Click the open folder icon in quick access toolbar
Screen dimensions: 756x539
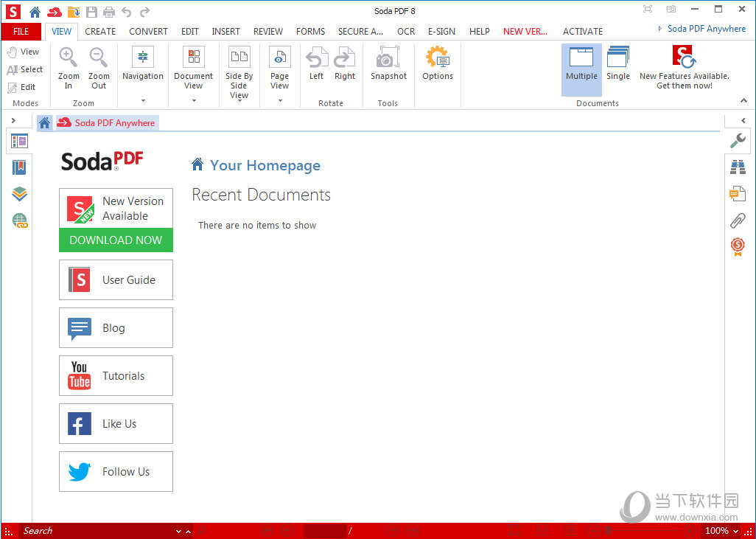pyautogui.click(x=74, y=12)
